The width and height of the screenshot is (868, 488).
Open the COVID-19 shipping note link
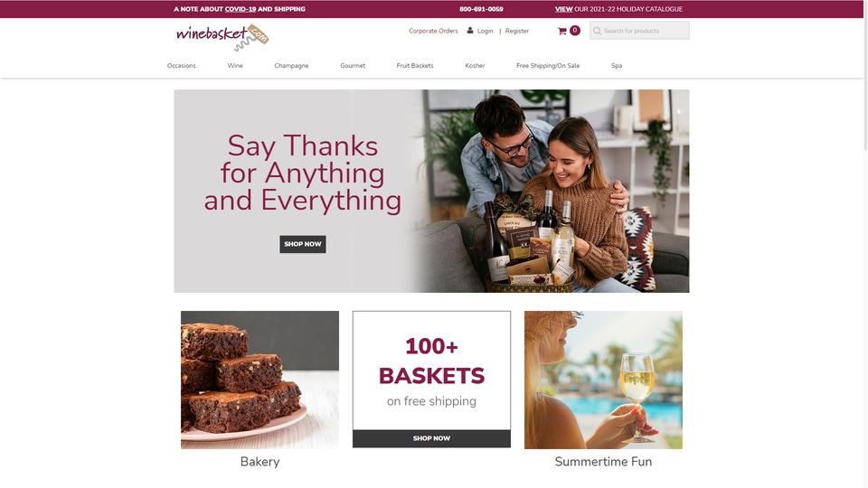click(241, 9)
